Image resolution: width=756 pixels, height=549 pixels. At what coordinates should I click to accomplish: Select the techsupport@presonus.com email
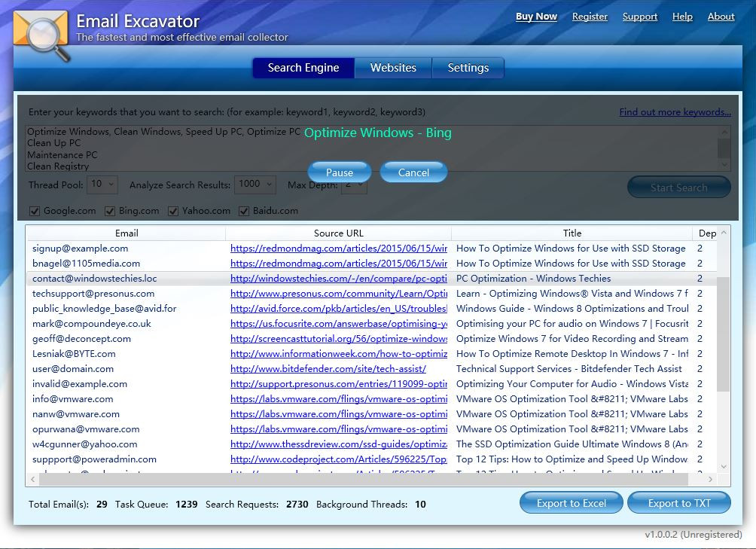(93, 294)
